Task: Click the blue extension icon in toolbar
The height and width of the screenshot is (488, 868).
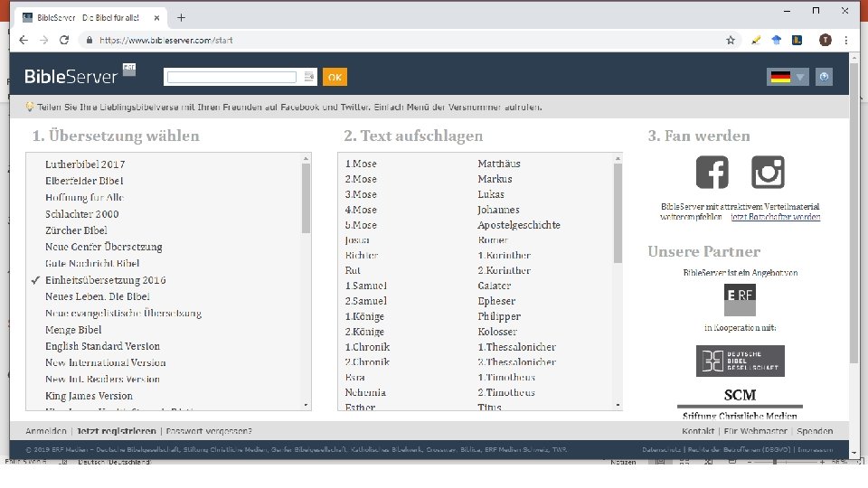Action: pyautogui.click(x=776, y=40)
